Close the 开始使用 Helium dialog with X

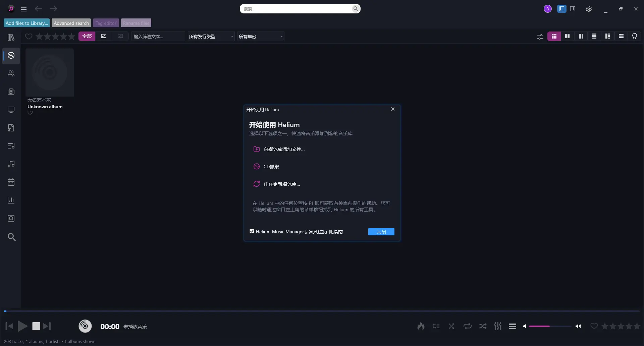click(x=393, y=109)
